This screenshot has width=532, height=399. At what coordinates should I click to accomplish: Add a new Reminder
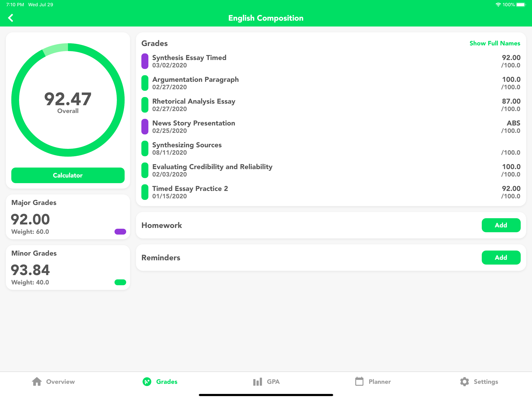coord(501,257)
